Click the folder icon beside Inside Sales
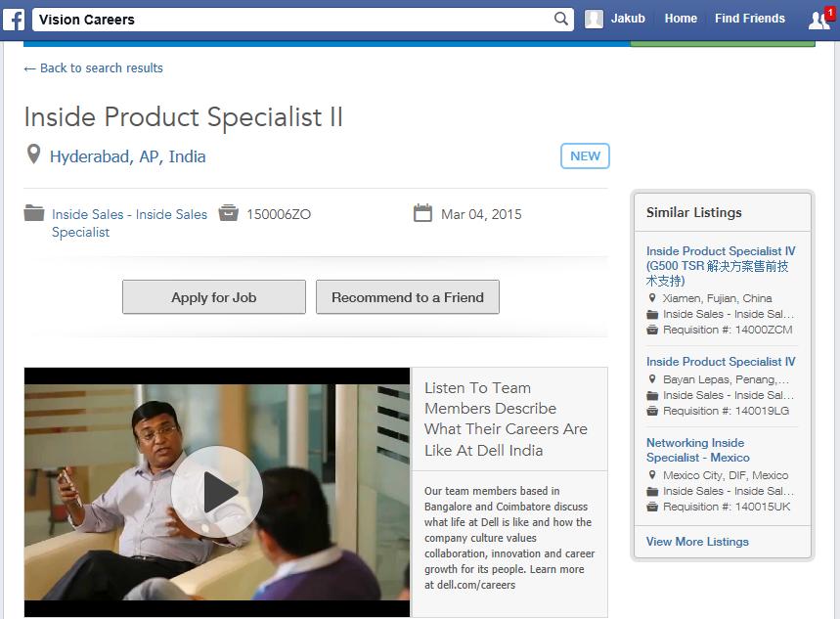Screen dimensions: 840x619 point(34,213)
